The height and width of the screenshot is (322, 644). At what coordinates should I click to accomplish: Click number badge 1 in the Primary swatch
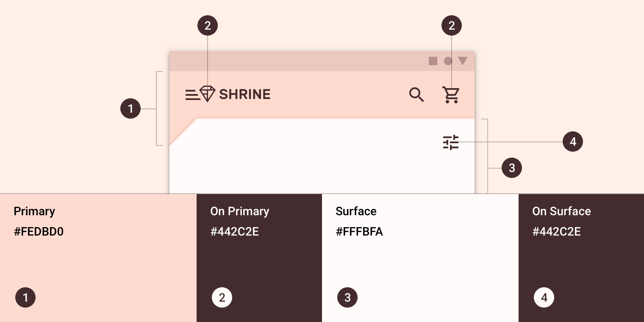click(x=25, y=297)
